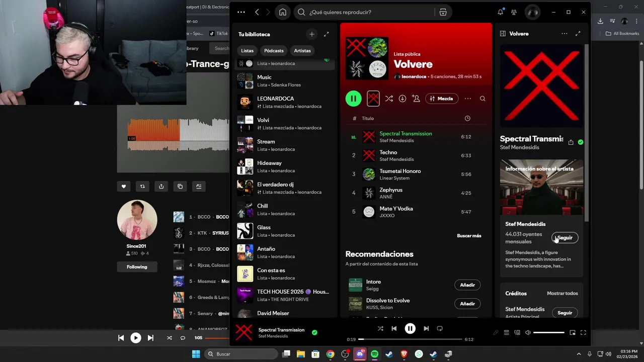Click Mostrar todos in Créditos
Image resolution: width=644 pixels, height=362 pixels.
click(562, 293)
